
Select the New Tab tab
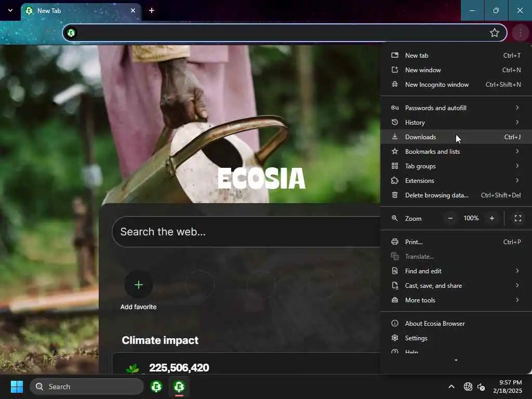[81, 11]
